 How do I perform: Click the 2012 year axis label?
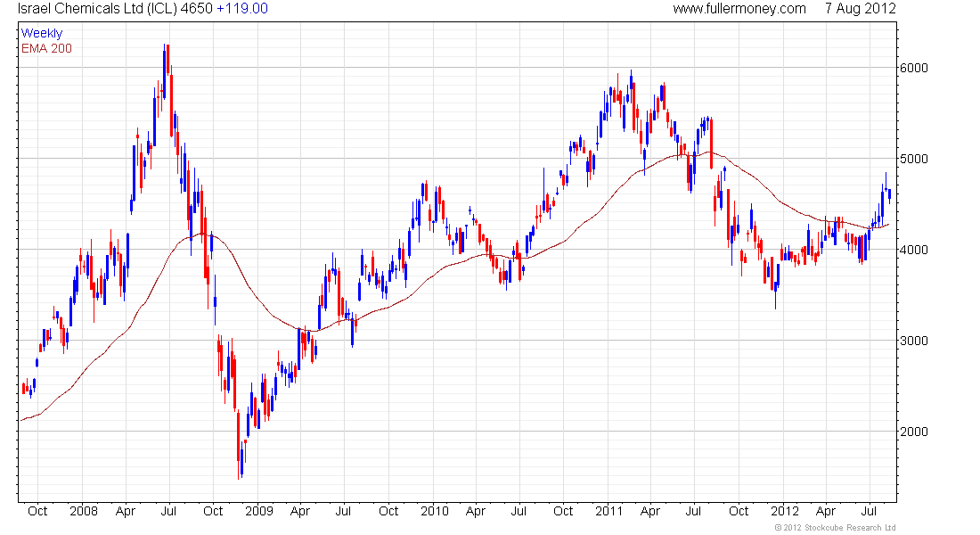click(785, 511)
